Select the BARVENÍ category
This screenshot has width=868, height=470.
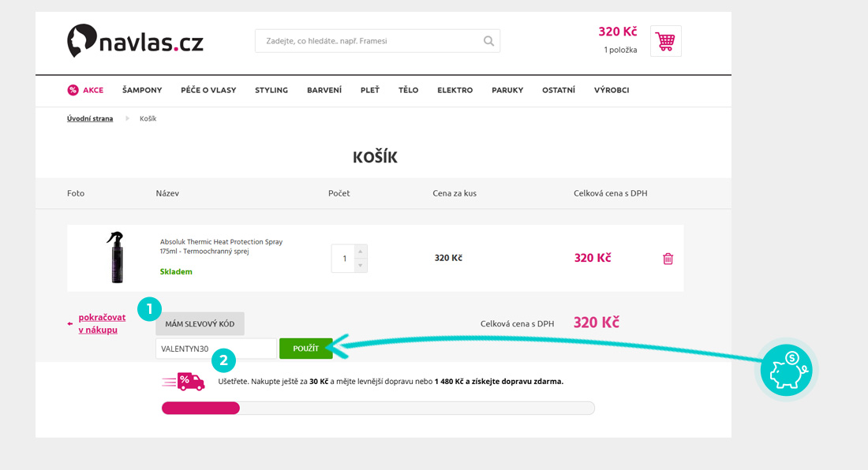324,90
